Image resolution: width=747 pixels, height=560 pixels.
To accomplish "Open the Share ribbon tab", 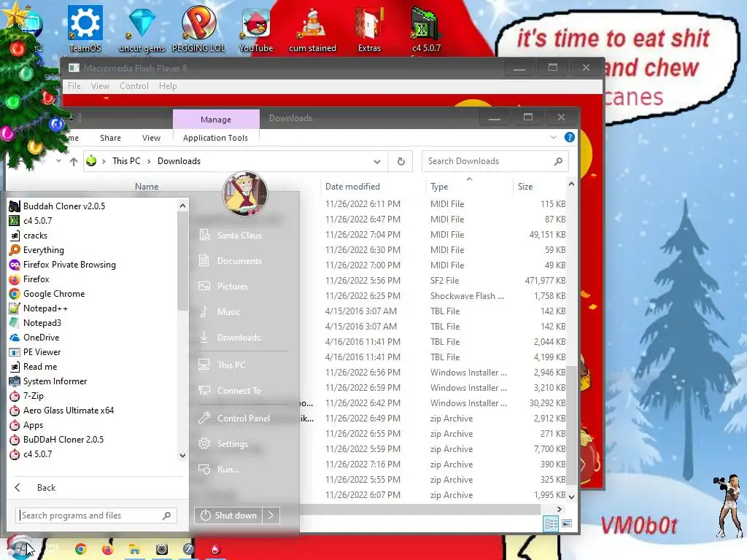I will [x=110, y=138].
